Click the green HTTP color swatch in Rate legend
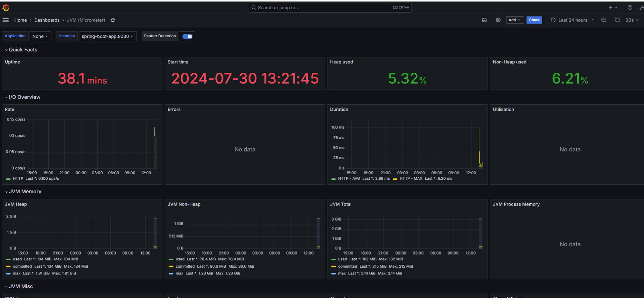The width and height of the screenshot is (644, 298). coord(8,179)
